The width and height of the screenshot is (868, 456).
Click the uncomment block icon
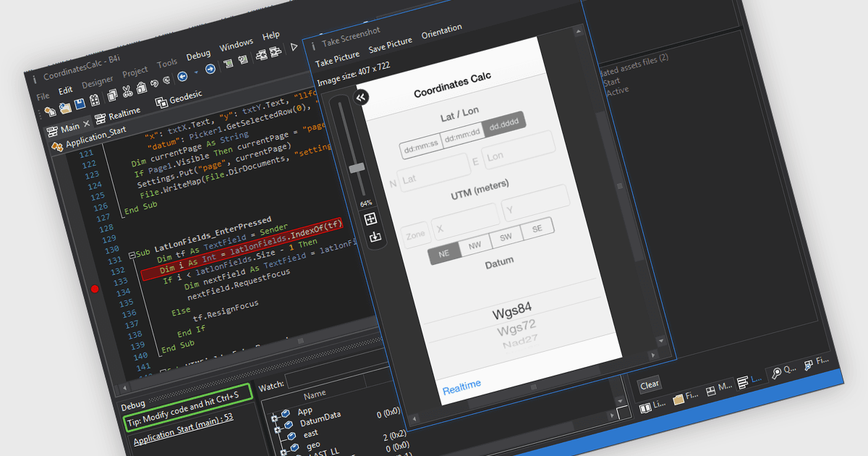243,59
